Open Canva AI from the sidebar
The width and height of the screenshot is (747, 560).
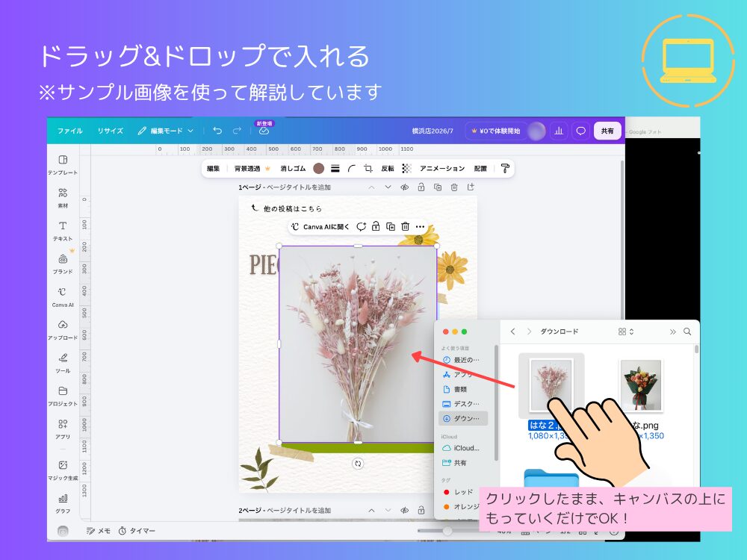[63, 297]
